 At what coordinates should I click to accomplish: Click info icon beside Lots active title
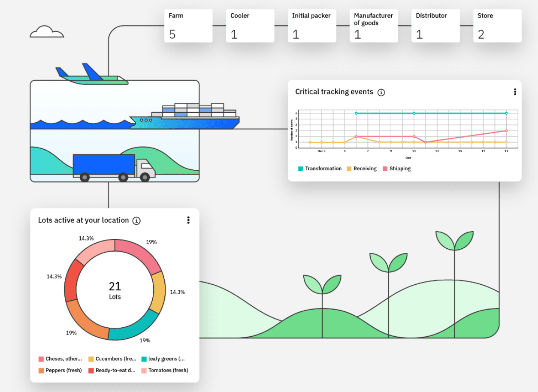coord(136,220)
